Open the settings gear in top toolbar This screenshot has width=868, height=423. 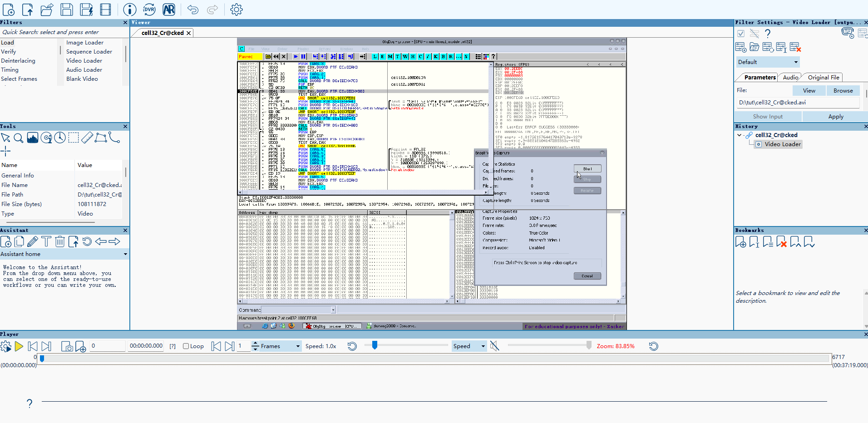click(237, 10)
